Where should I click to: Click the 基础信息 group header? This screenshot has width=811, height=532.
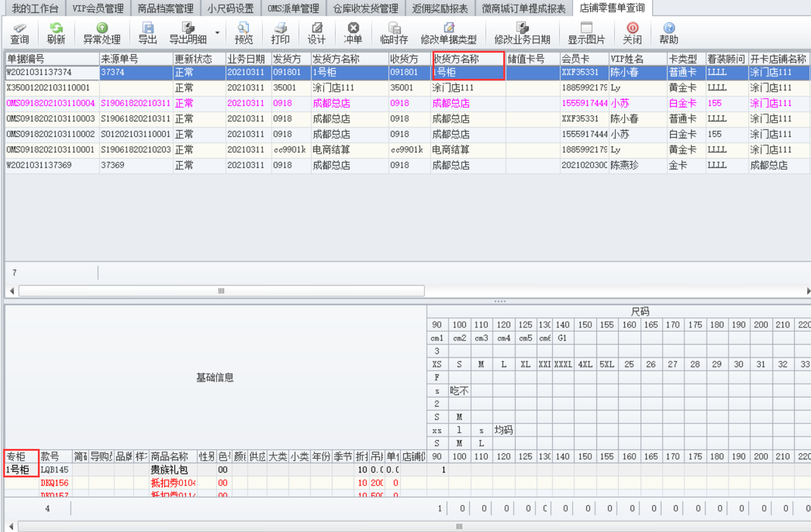tap(215, 378)
